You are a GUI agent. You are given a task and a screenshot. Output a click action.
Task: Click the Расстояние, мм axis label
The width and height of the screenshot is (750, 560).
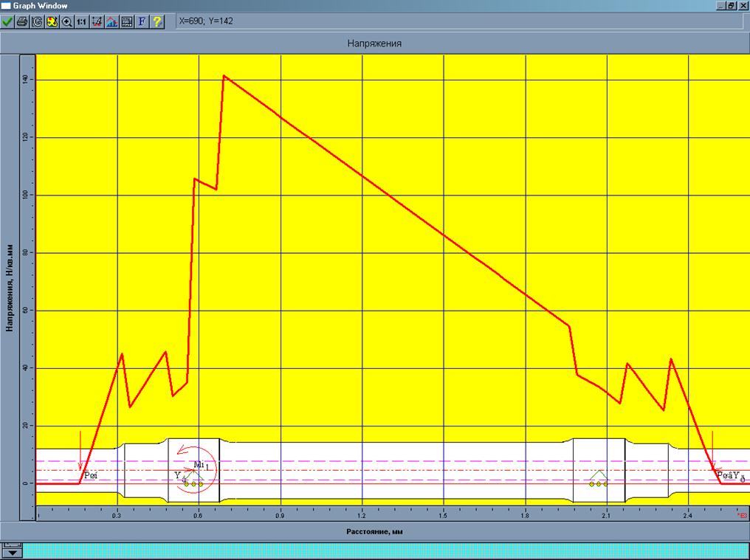[x=374, y=531]
